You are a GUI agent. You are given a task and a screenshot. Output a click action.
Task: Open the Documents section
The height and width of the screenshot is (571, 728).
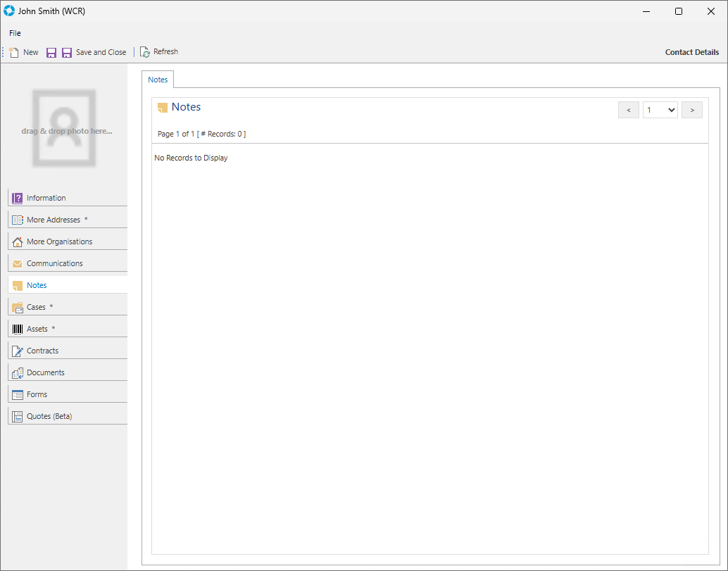pyautogui.click(x=45, y=372)
